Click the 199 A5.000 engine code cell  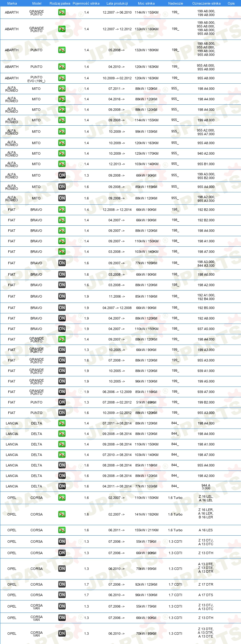point(206,381)
